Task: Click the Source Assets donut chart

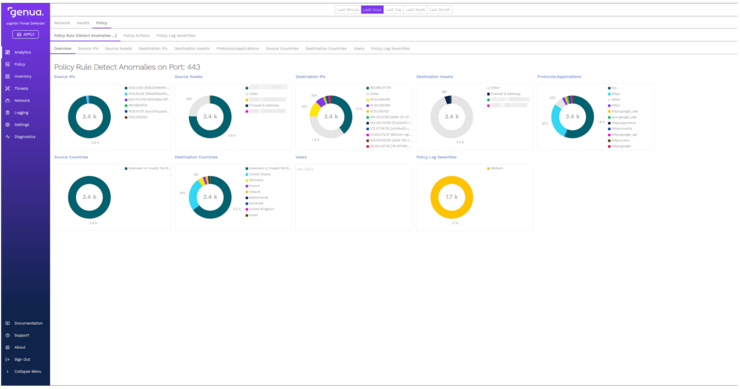Action: point(210,117)
